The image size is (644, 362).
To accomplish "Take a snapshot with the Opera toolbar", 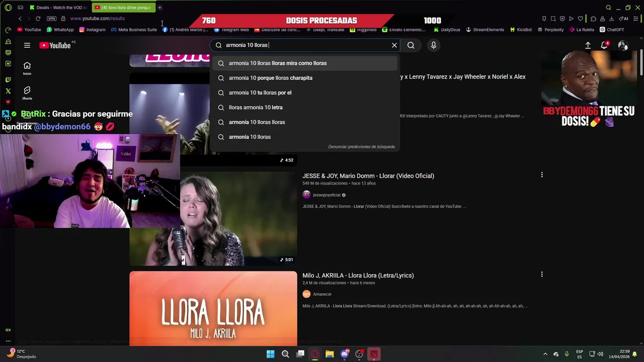I will 553,19.
